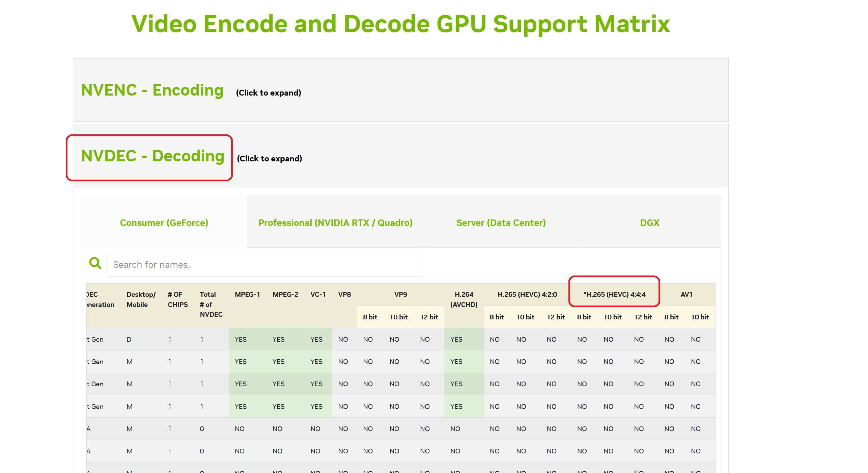868x473 pixels.
Task: Click the D value in first table row
Action: [129, 339]
